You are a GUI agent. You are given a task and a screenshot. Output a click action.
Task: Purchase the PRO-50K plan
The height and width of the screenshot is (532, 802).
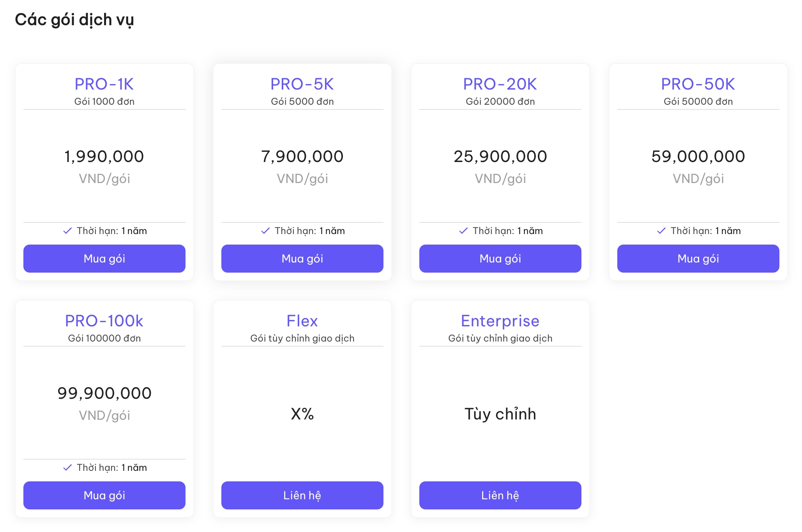[698, 259]
